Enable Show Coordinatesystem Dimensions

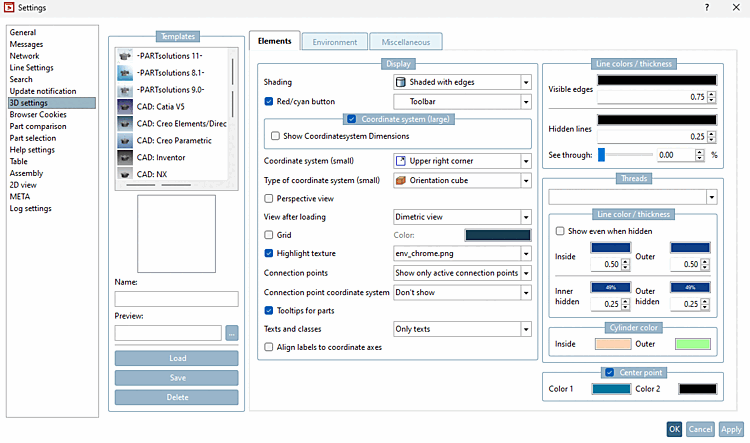click(276, 136)
